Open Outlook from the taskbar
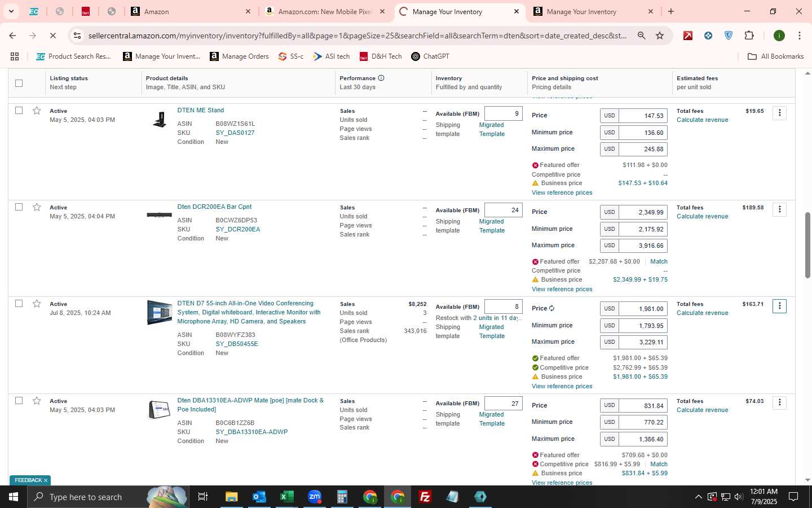Viewport: 812px width, 508px height. click(259, 497)
